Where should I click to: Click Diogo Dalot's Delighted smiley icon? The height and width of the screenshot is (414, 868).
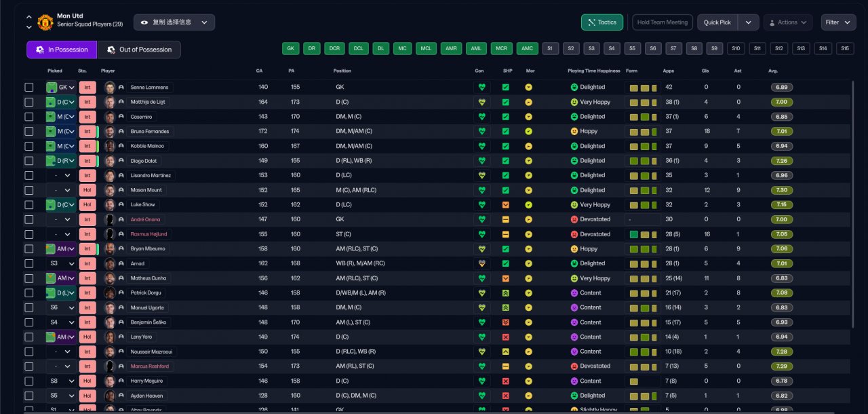pos(574,161)
